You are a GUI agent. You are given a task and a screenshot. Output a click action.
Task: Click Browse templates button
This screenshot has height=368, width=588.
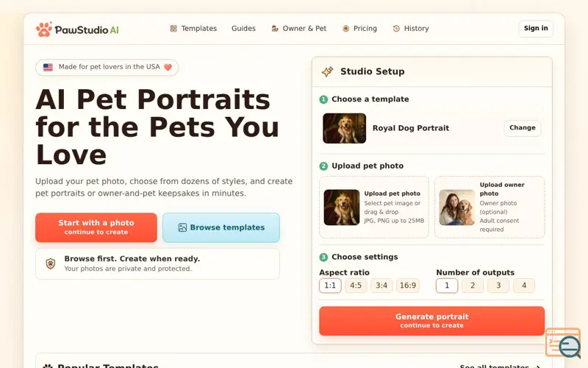click(221, 227)
